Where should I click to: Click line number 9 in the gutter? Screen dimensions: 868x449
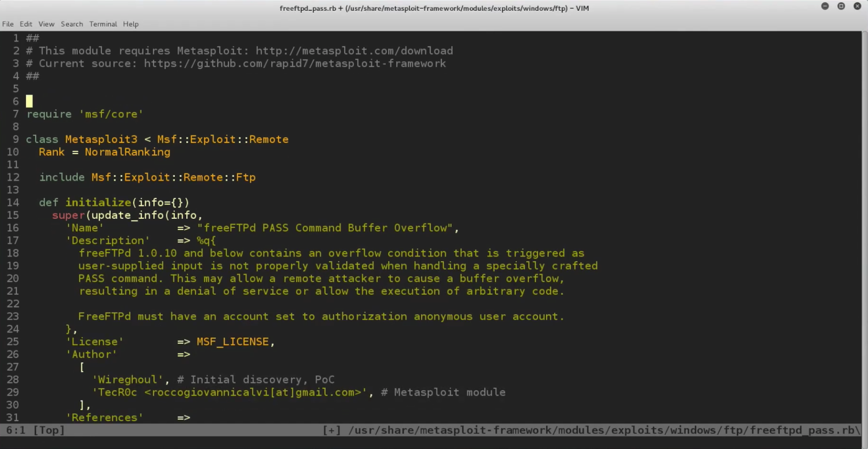[16, 139]
